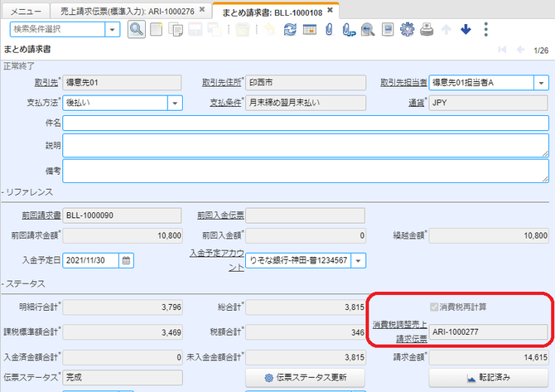The width and height of the screenshot is (555, 392).
Task: Toggle the 消費税再計算 checkbox
Action: coord(434,307)
